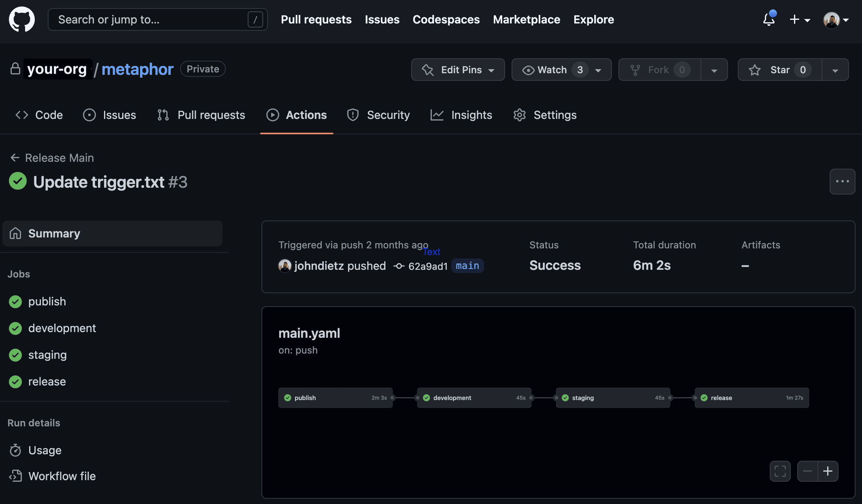Zoom in the workflow graph
The image size is (862, 504).
[x=828, y=471]
